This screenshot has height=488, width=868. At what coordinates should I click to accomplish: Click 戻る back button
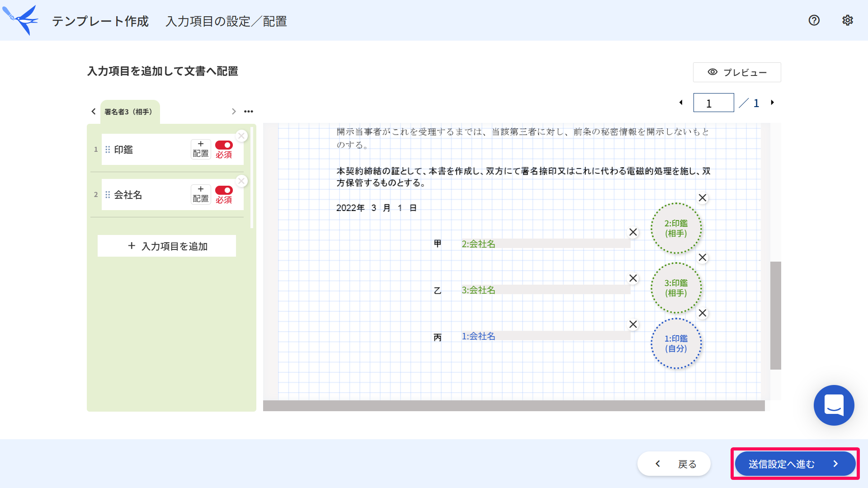pos(674,464)
